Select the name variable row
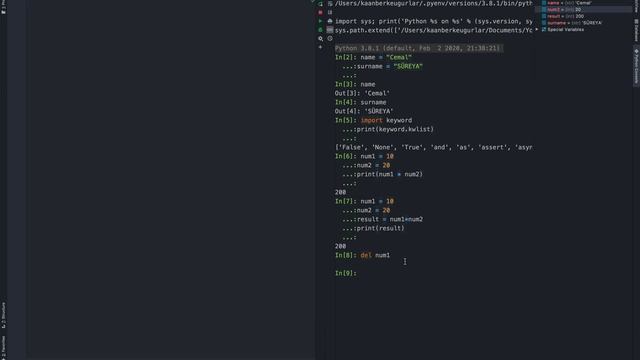 pyautogui.click(x=584, y=3)
